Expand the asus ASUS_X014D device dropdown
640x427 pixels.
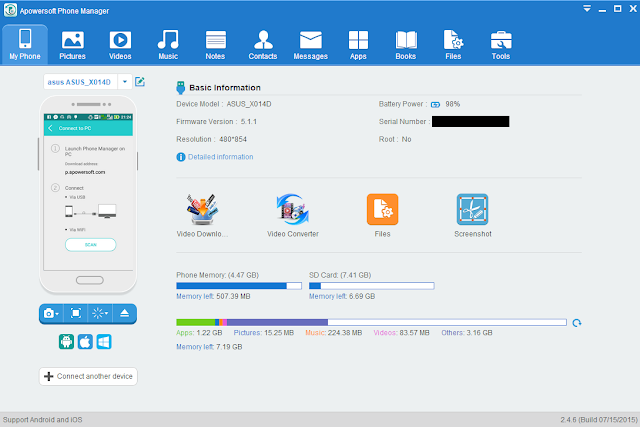click(x=125, y=82)
